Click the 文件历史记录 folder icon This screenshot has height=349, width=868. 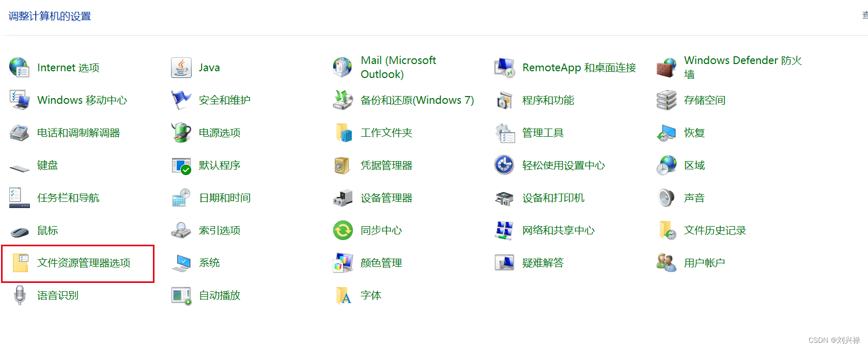click(x=667, y=230)
